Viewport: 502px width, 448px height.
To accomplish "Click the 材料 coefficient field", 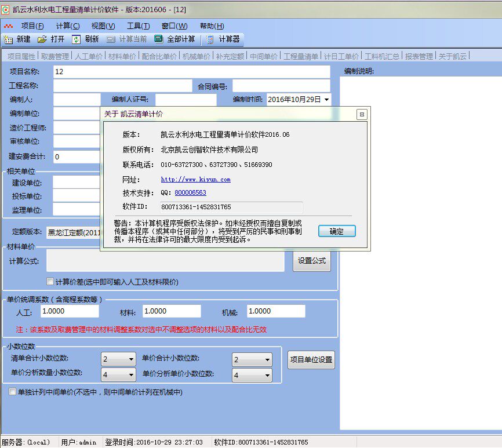I will tap(172, 311).
